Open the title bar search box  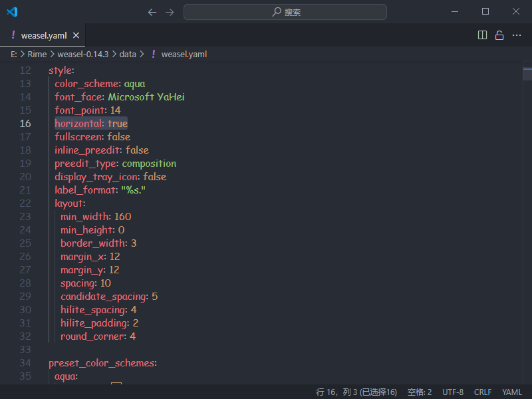click(285, 12)
